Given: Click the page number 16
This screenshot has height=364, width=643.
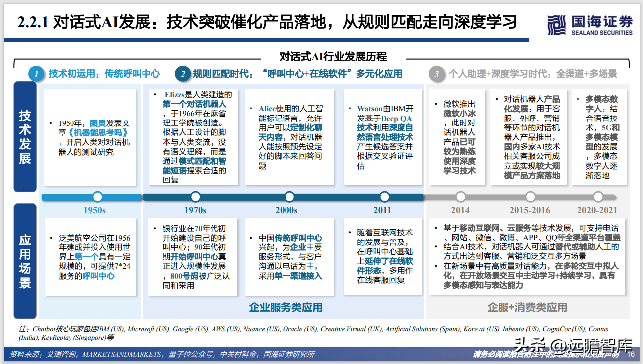Looking at the screenshot, I should click(x=631, y=354).
